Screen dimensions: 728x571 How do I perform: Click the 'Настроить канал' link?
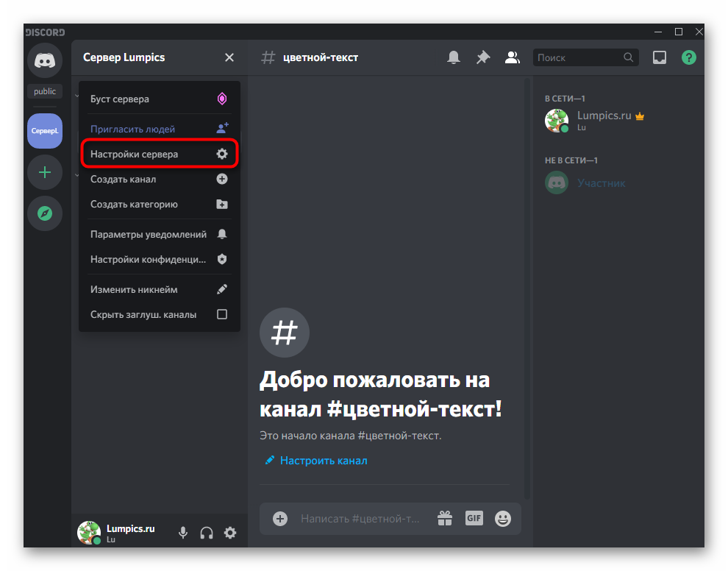[323, 461]
